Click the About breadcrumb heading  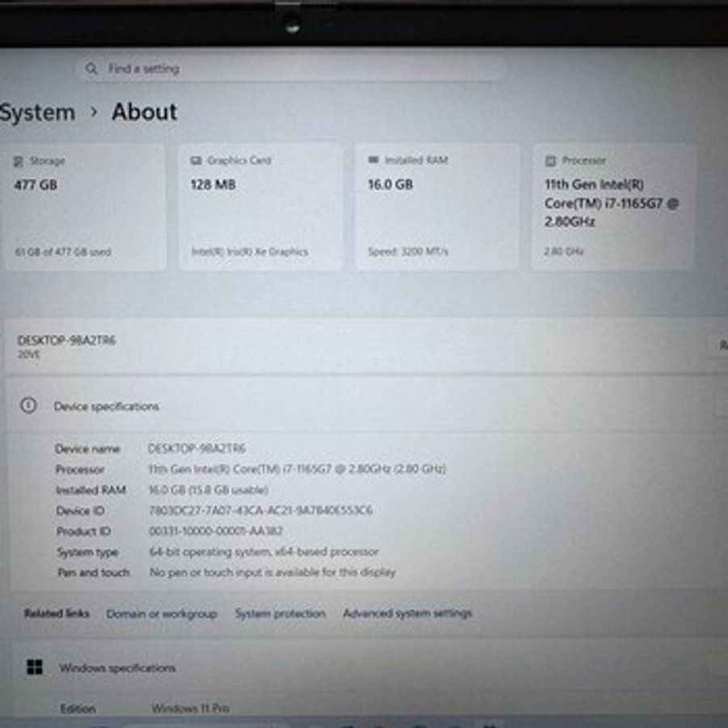click(145, 112)
